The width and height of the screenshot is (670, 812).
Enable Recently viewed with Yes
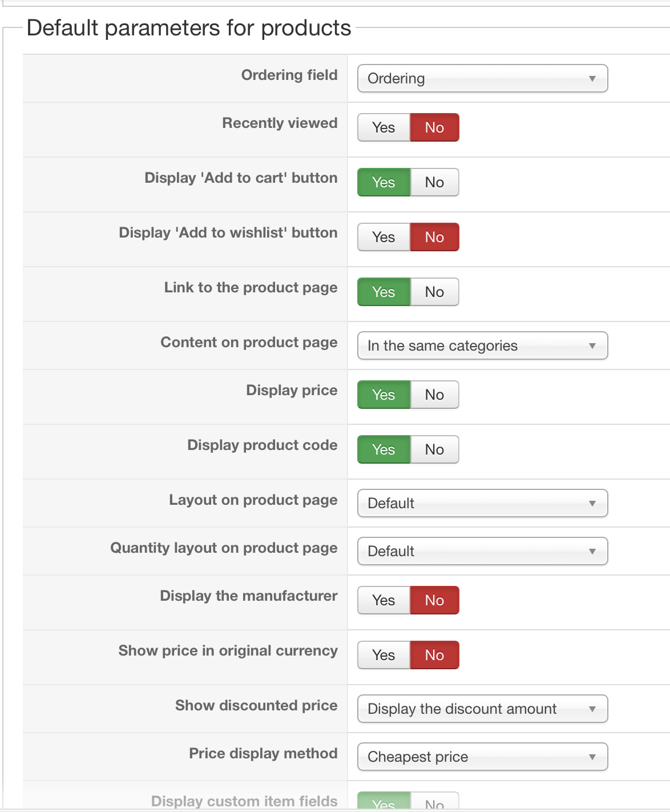384,127
